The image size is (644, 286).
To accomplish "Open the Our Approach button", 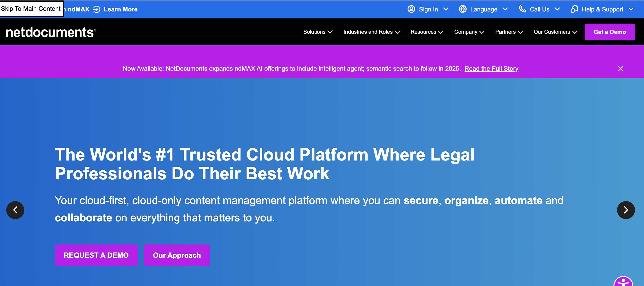I will coord(177,255).
